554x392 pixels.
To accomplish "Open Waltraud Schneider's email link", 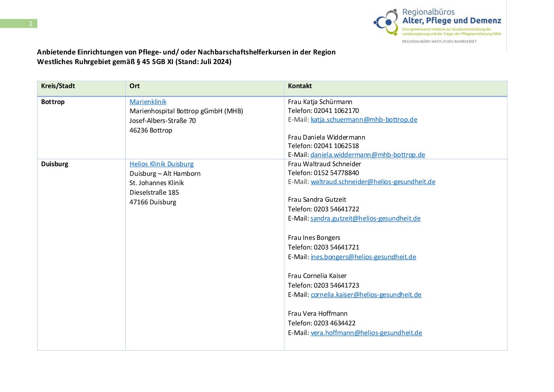I will pyautogui.click(x=373, y=182).
